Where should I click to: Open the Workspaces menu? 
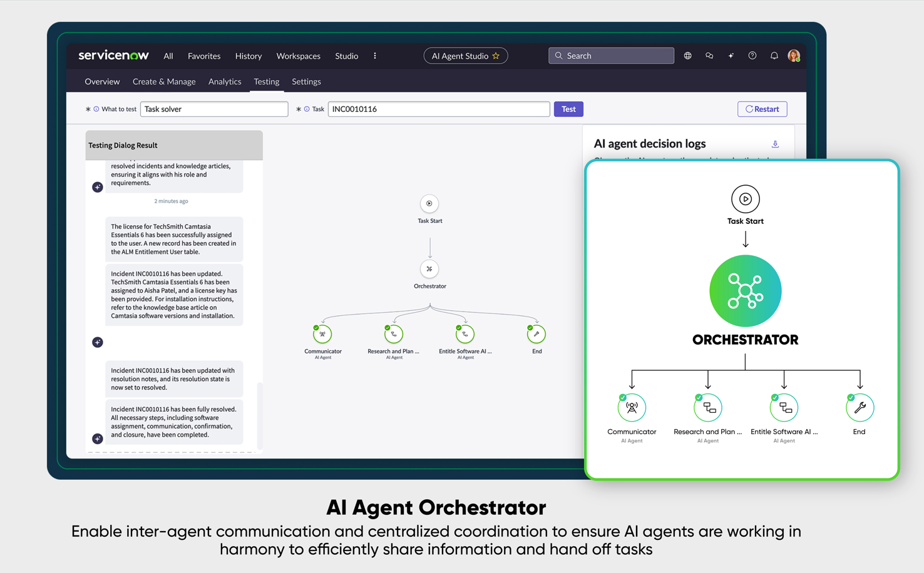pyautogui.click(x=298, y=56)
